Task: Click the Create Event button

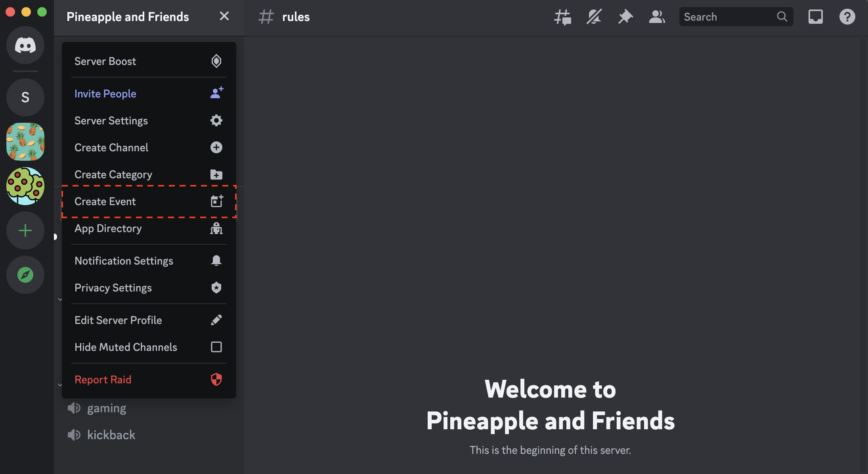Action: pyautogui.click(x=148, y=202)
